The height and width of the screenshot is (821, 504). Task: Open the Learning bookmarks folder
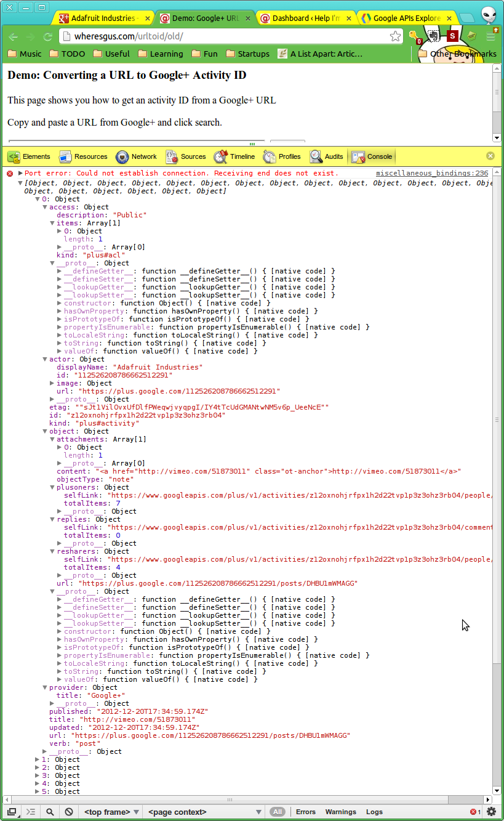(160, 54)
